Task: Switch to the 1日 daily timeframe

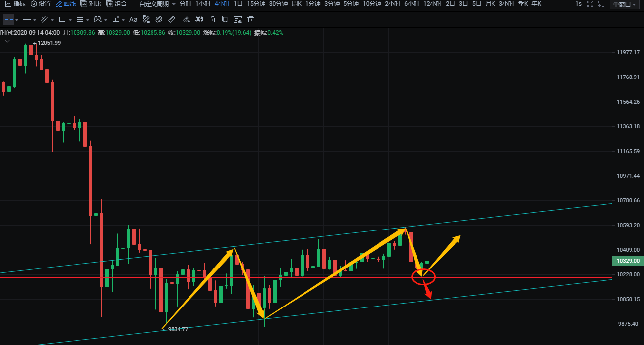Action: click(x=238, y=4)
